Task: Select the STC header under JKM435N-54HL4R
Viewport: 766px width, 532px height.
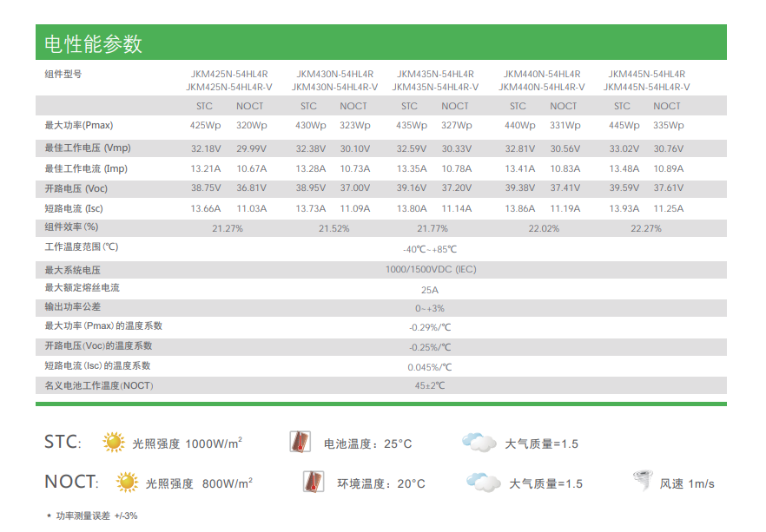Action: [x=409, y=106]
